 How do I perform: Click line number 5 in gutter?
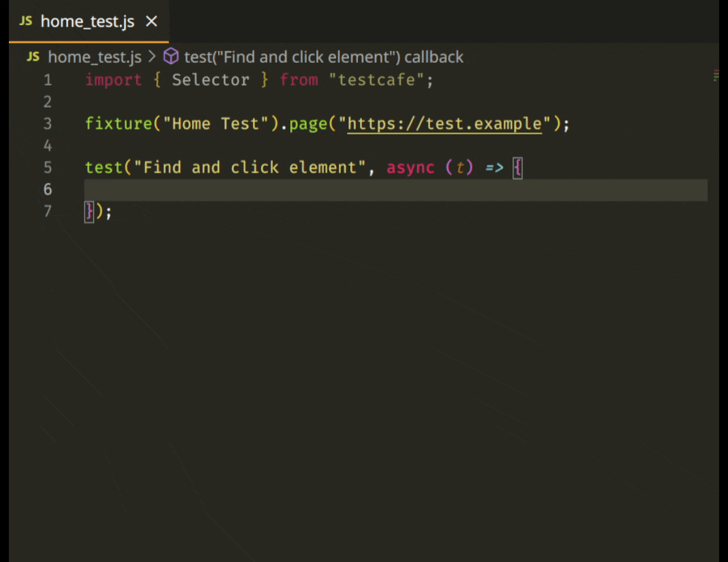[x=47, y=168]
